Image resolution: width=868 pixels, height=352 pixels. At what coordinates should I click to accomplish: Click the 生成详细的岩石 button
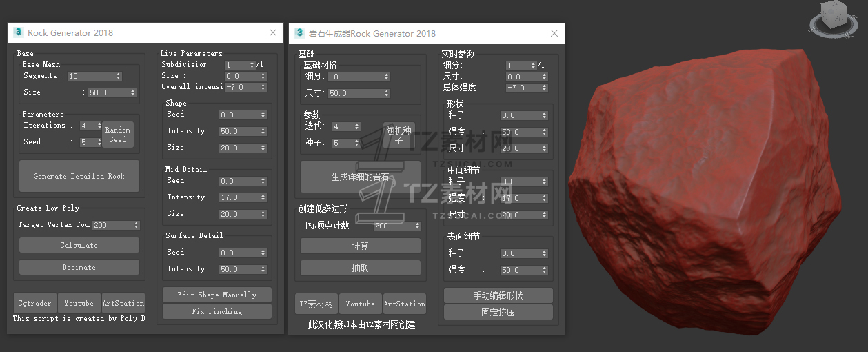point(361,177)
